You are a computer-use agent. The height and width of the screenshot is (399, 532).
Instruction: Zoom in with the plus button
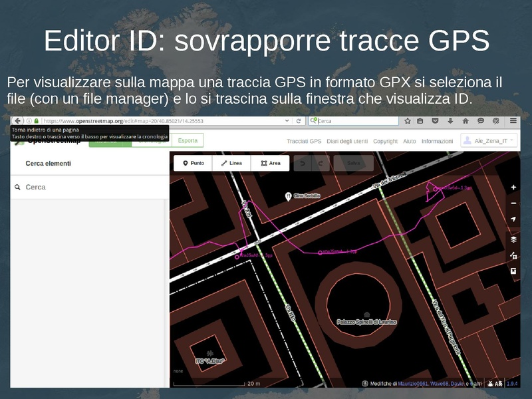(513, 188)
